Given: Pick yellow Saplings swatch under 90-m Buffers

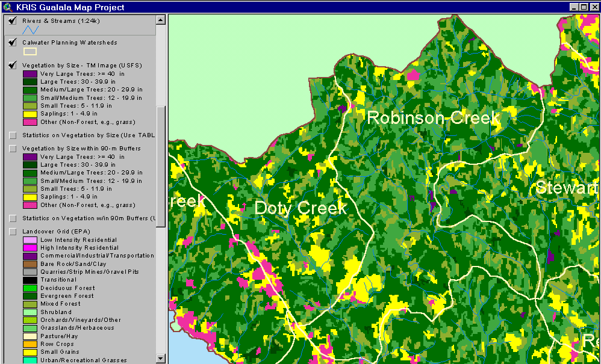Looking at the screenshot, I should pos(30,197).
